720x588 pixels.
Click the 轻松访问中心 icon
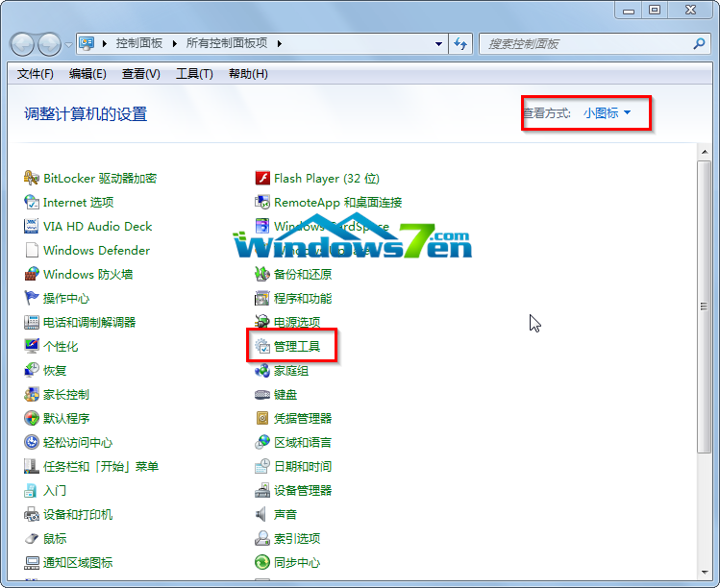31,442
